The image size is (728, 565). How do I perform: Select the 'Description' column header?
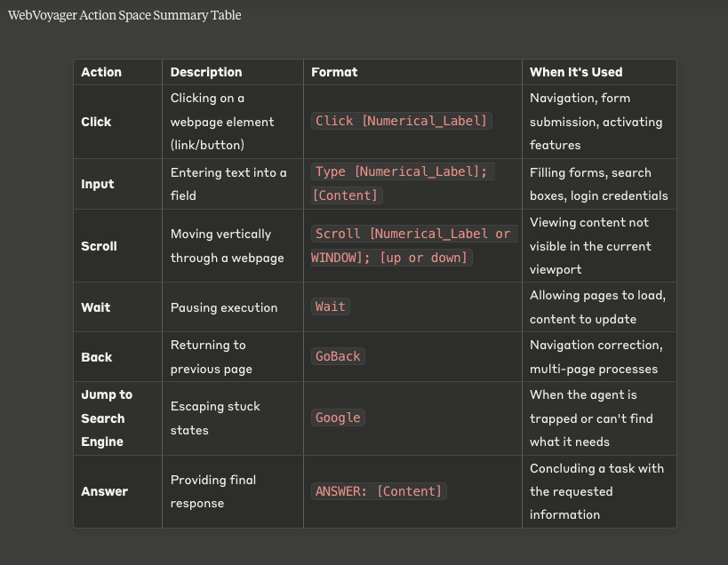[206, 72]
